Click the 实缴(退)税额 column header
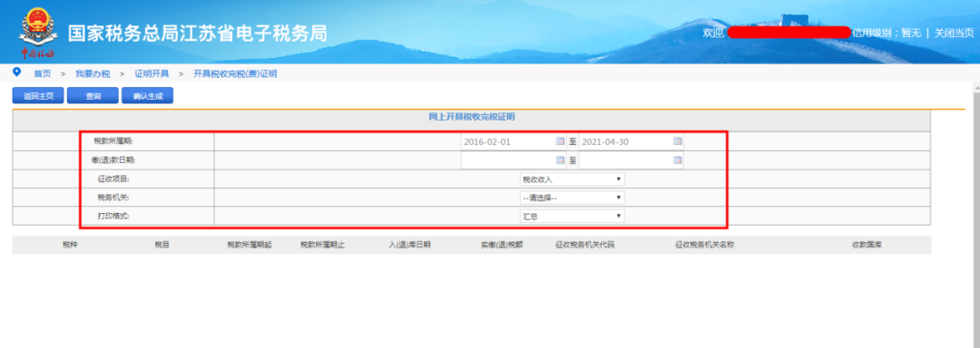 (x=502, y=245)
